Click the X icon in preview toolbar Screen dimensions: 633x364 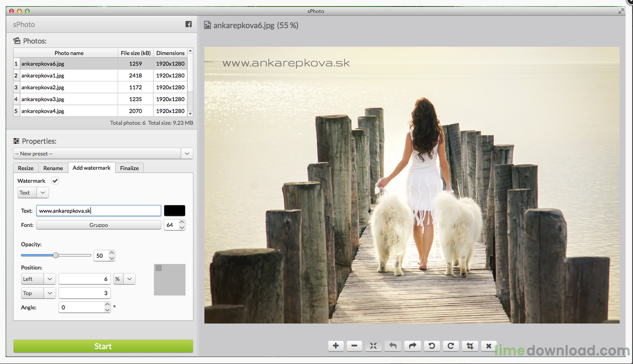pos(489,346)
